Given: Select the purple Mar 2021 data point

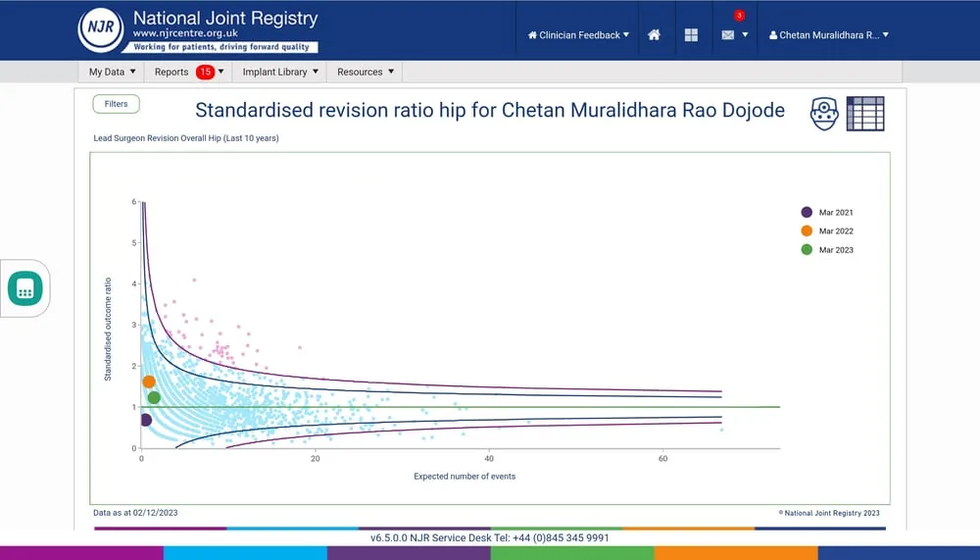Looking at the screenshot, I should [x=146, y=420].
